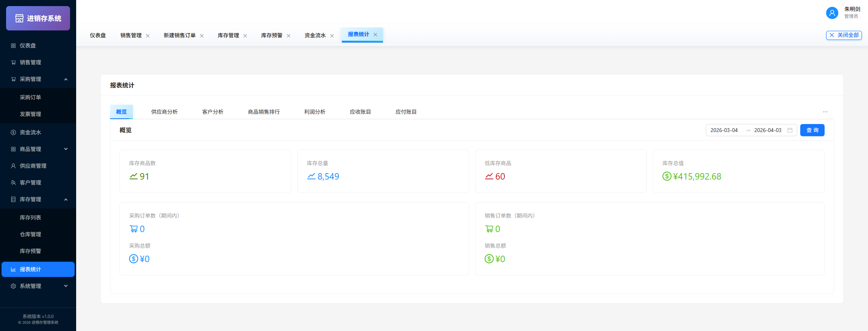This screenshot has height=331, width=868.
Task: Click the 供应商管理 person icon in sidebar
Action: [x=13, y=166]
